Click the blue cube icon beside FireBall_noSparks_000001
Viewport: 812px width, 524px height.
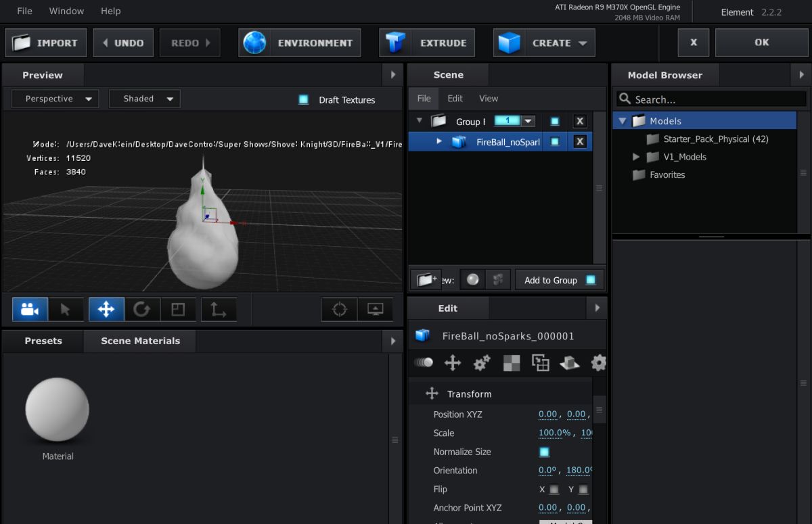(423, 335)
